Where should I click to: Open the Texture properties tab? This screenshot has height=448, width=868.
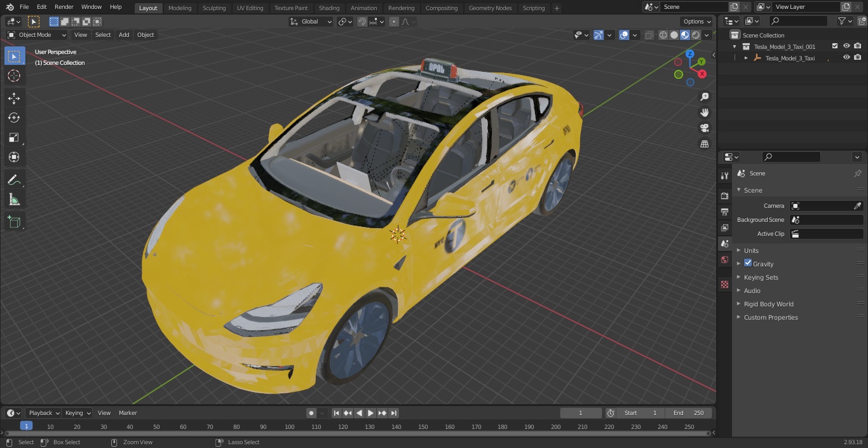724,284
